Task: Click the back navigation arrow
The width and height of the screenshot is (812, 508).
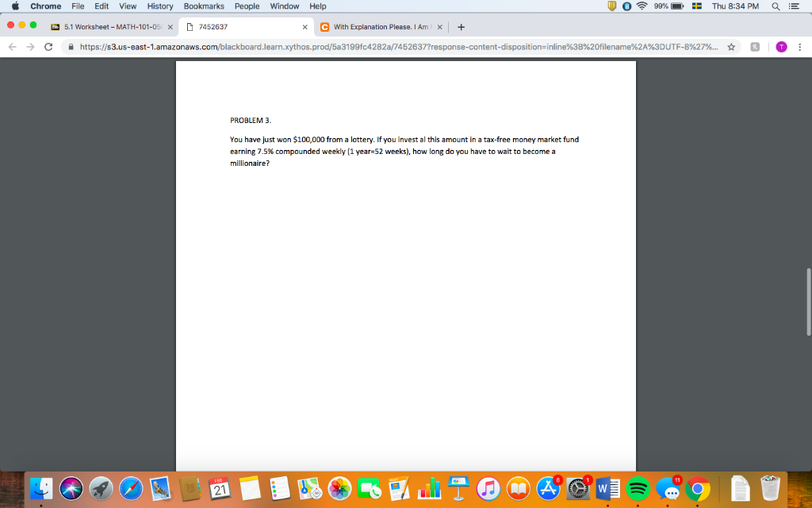Action: 11,46
